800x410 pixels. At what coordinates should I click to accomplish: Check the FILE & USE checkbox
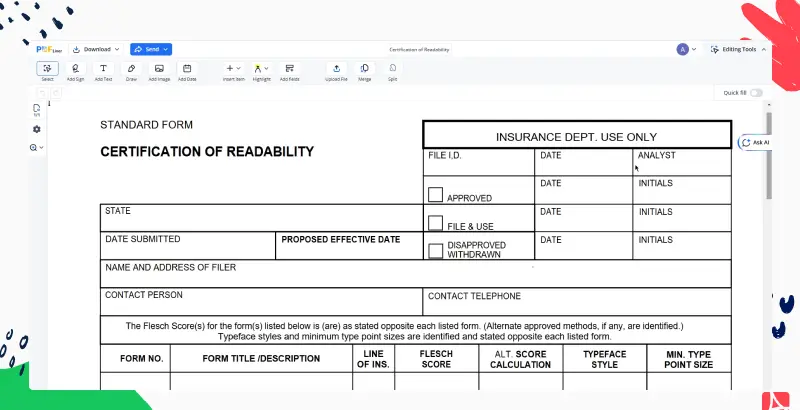coord(435,223)
